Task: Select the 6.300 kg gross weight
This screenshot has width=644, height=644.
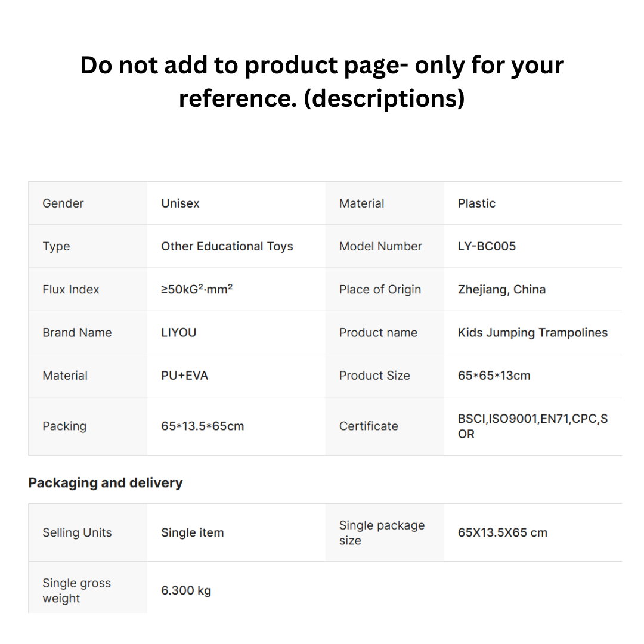Action: (185, 590)
